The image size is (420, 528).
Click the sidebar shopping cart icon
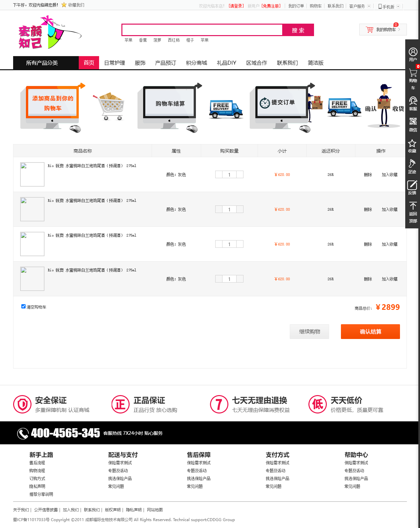413,73
